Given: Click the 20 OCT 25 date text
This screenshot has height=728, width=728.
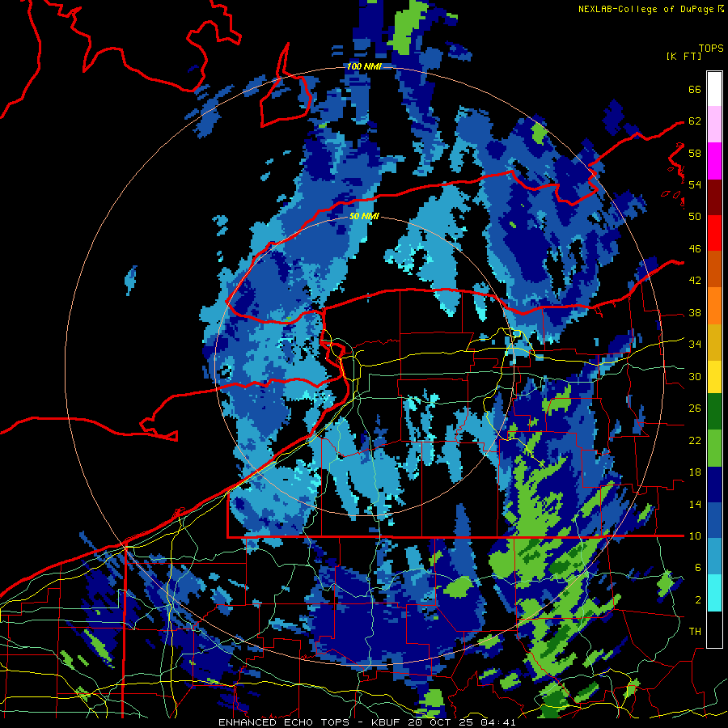Looking at the screenshot, I should (442, 722).
